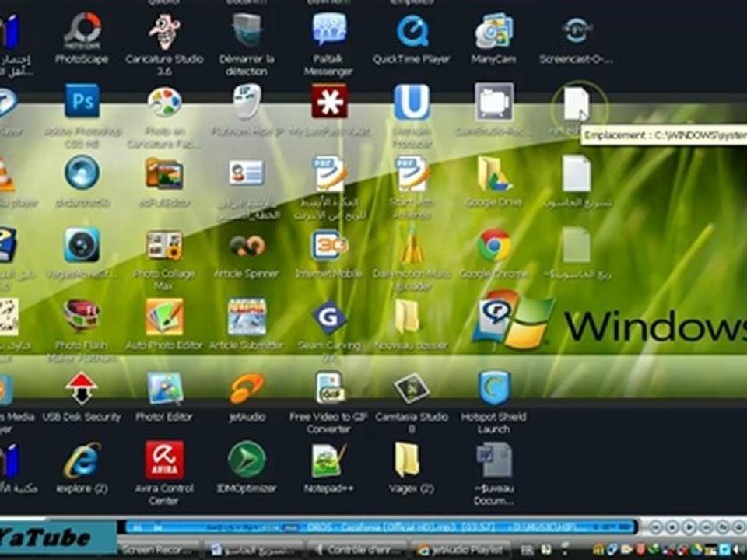Switch to Screen Recor... taskbar window
This screenshot has width=747, height=560.
[x=158, y=550]
